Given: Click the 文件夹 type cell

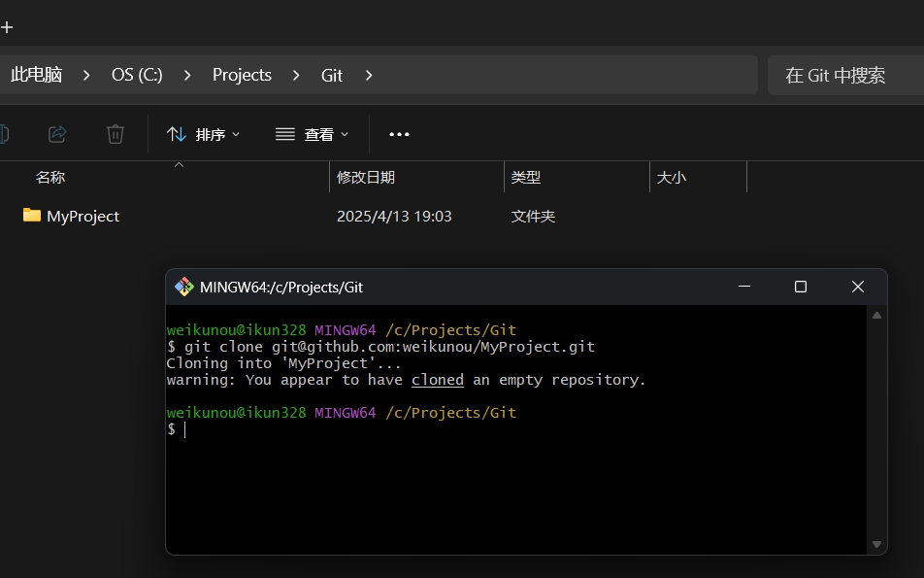Looking at the screenshot, I should pyautogui.click(x=533, y=216).
